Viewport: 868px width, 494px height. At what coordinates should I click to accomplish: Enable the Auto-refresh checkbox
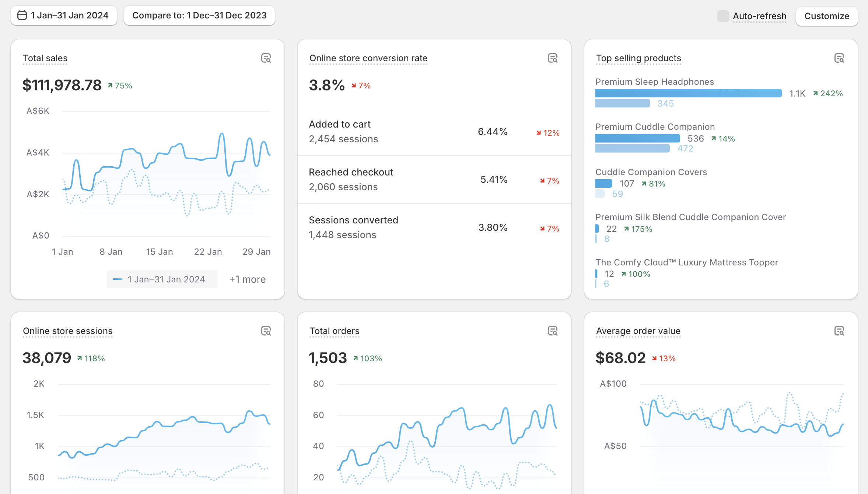(723, 16)
